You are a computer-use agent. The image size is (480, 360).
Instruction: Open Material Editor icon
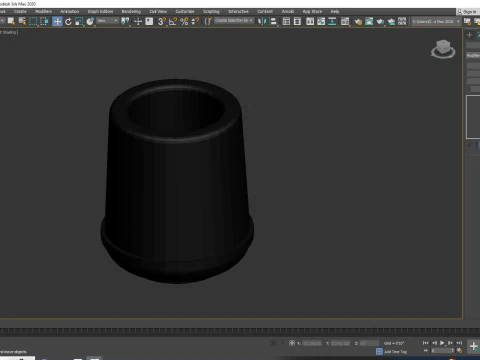pyautogui.click(x=345, y=22)
